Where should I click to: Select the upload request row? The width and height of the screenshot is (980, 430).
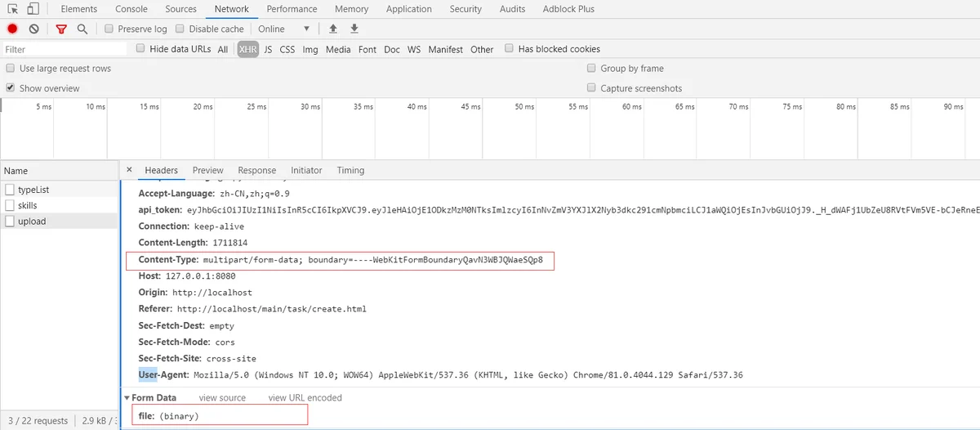click(60, 222)
